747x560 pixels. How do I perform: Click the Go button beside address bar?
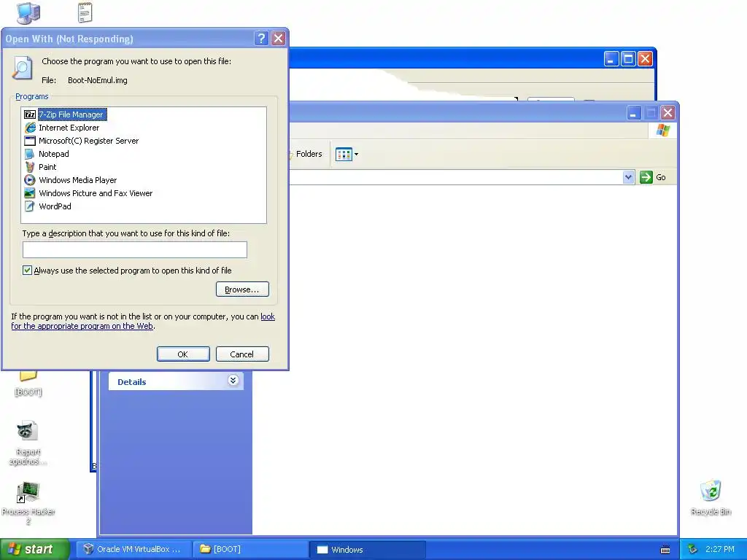tap(653, 177)
